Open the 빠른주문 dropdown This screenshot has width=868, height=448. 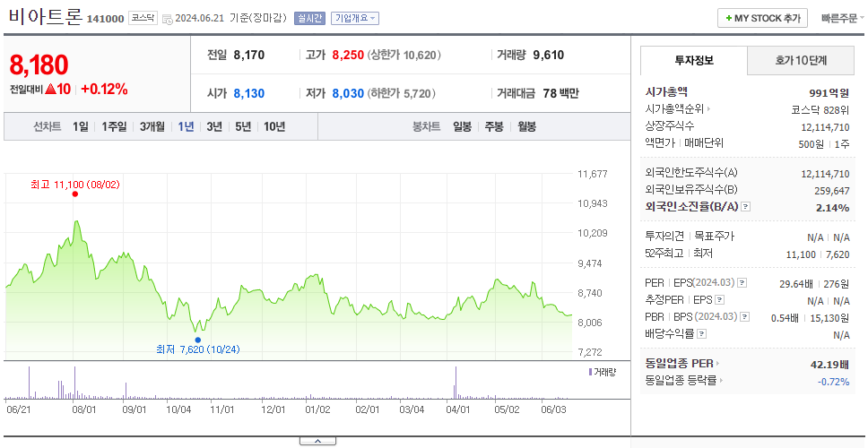pyautogui.click(x=843, y=18)
